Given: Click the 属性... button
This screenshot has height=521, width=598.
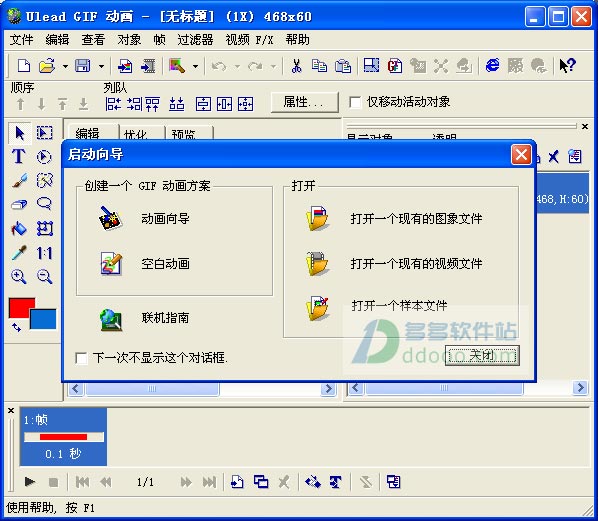Looking at the screenshot, I should coord(304,102).
